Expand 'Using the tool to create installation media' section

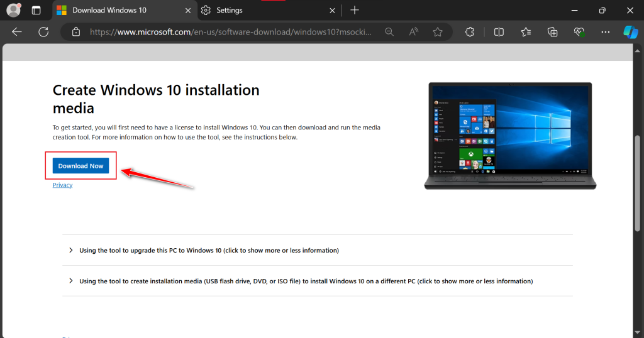pyautogui.click(x=318, y=281)
